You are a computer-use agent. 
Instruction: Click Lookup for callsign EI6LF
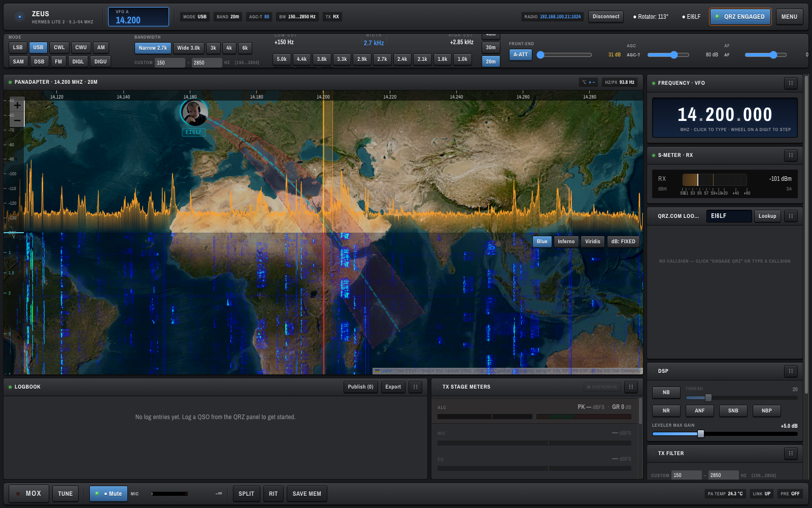click(767, 216)
